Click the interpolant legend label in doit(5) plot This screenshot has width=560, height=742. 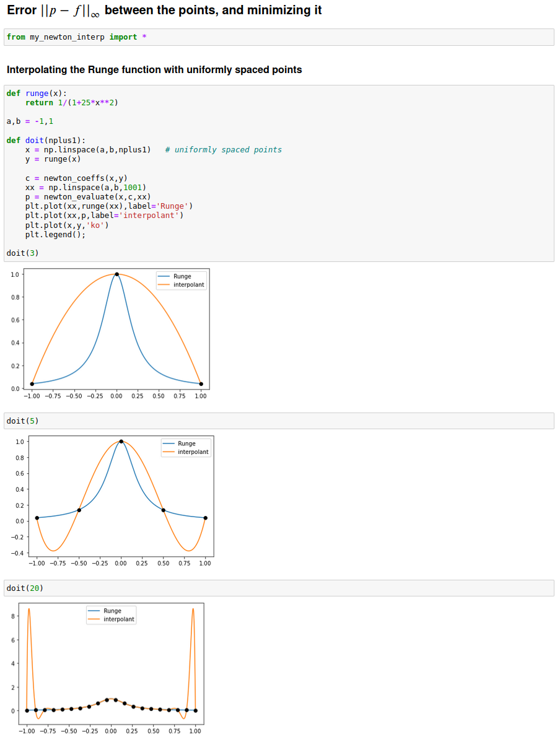click(193, 452)
